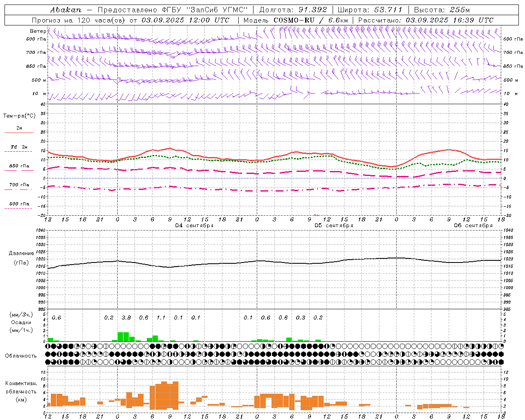This screenshot has height=420, width=525.
Task: Click the elevation text Высота: 255м
Action: click(442, 10)
